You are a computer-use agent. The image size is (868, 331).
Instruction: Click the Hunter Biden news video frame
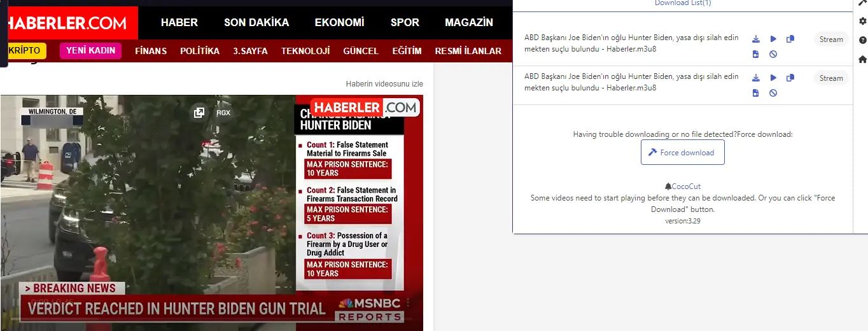click(x=211, y=213)
